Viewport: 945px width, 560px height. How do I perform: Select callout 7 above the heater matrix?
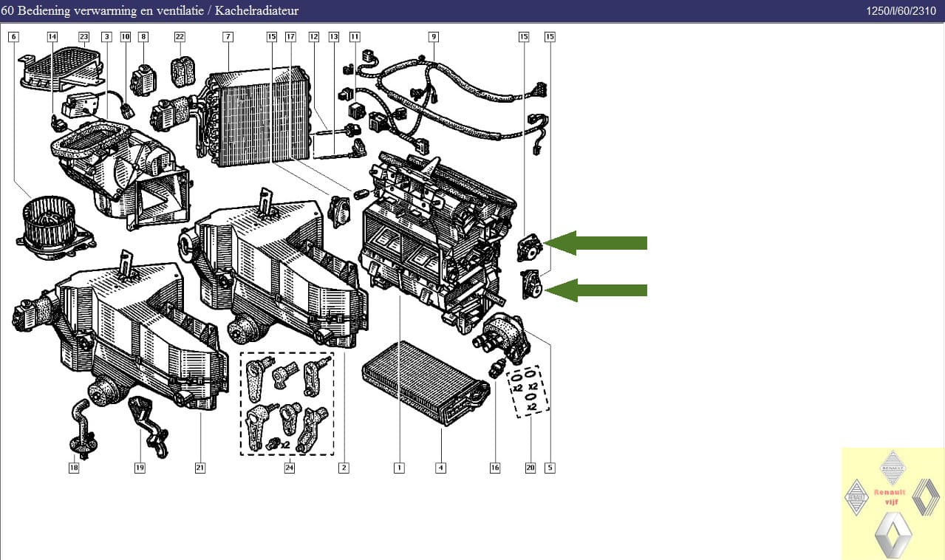(x=228, y=35)
